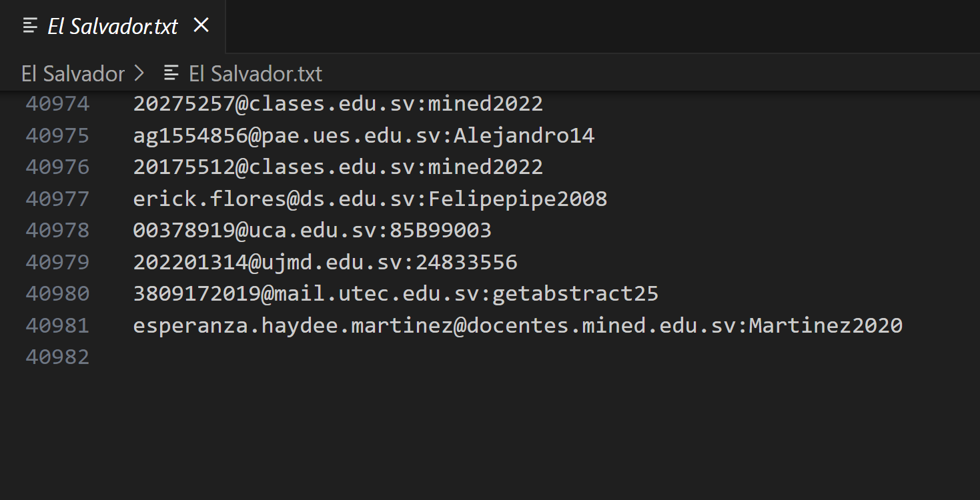This screenshot has width=980, height=500.
Task: Place cursor in the text of line 40979
Action: pyautogui.click(x=325, y=262)
